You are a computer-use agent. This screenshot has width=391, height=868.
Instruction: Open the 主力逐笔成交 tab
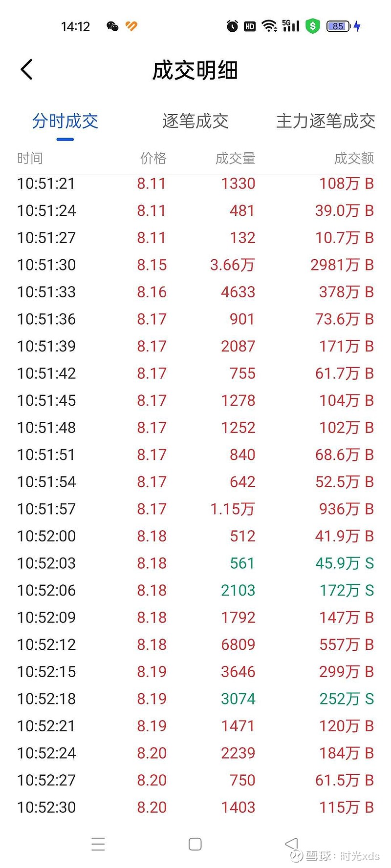tap(326, 121)
